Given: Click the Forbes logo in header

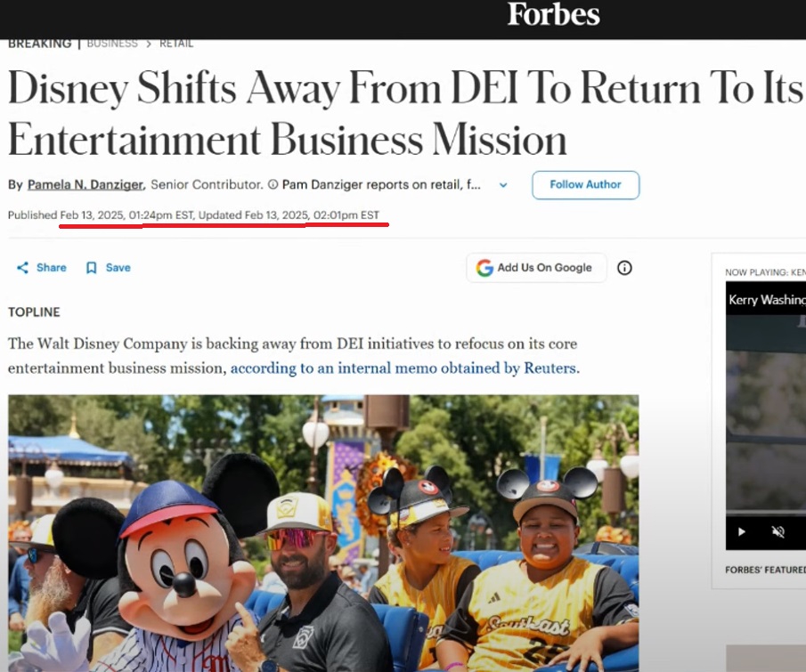Looking at the screenshot, I should pos(554,14).
